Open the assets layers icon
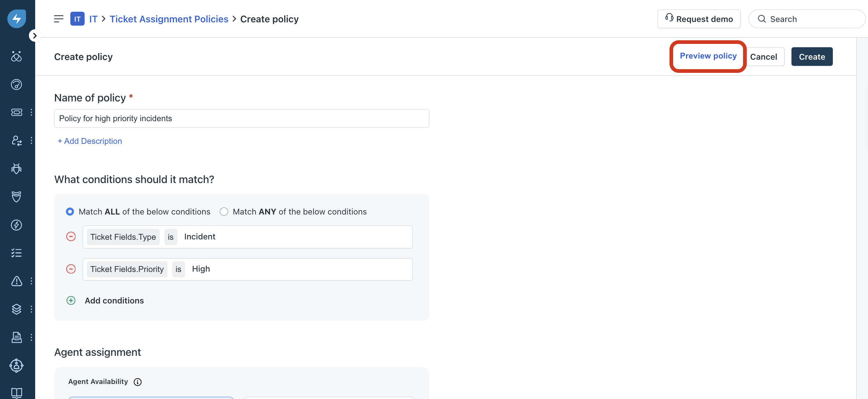The image size is (868, 399). pyautogui.click(x=16, y=309)
